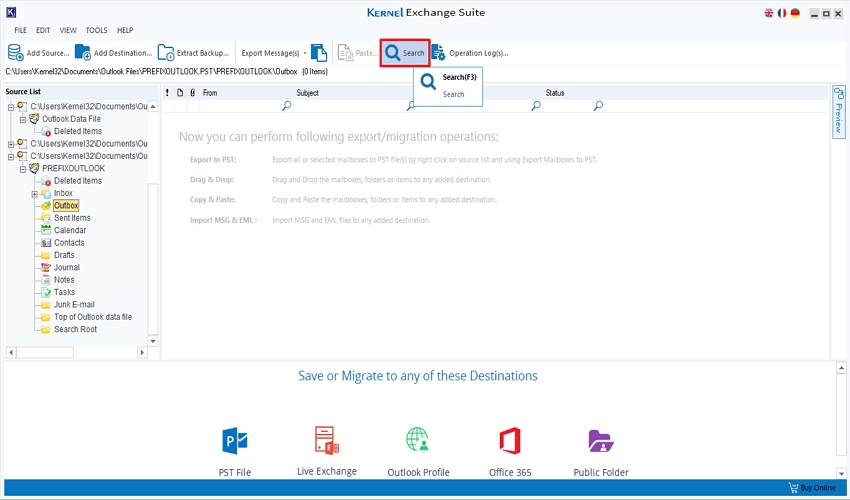Select the Junk E-mail folder
The width and height of the screenshot is (850, 500).
[x=74, y=305]
